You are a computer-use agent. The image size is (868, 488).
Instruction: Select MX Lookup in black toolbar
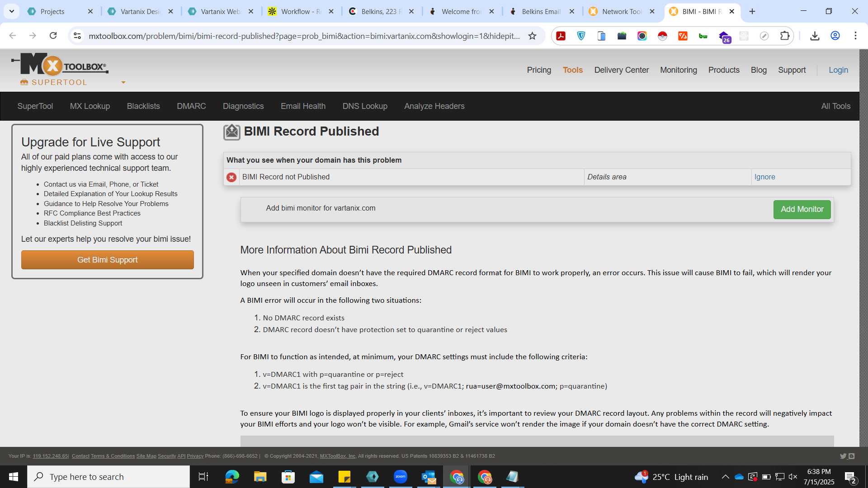90,106
